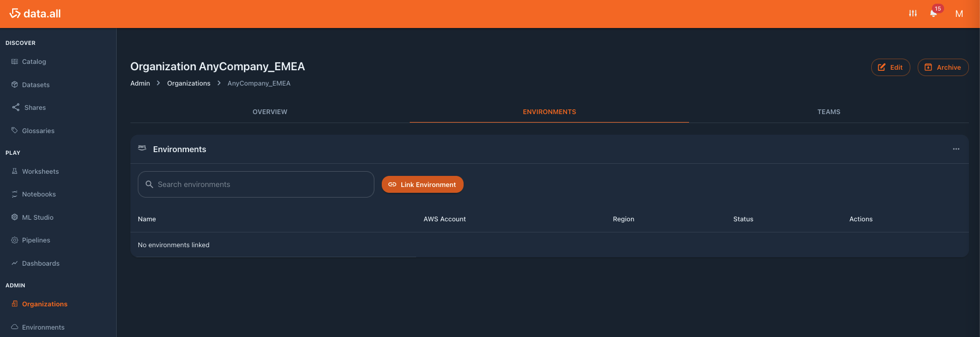Switch to the Teams tab
The image size is (980, 337).
tap(829, 112)
